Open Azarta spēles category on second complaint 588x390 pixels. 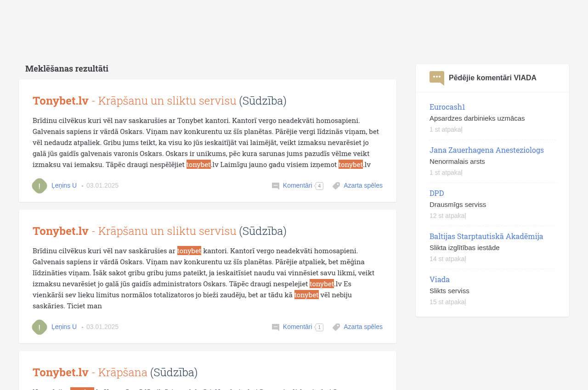click(x=363, y=327)
